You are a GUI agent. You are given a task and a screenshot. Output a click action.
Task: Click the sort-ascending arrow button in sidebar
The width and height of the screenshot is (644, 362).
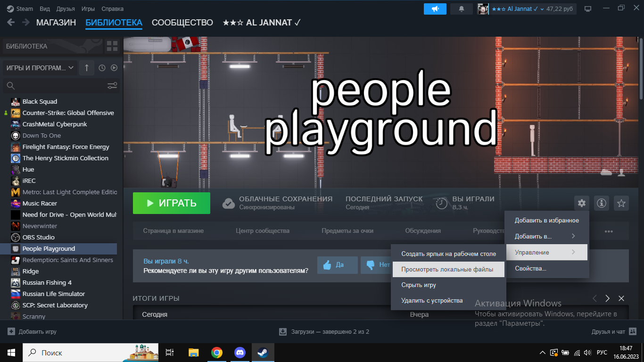[x=86, y=68]
